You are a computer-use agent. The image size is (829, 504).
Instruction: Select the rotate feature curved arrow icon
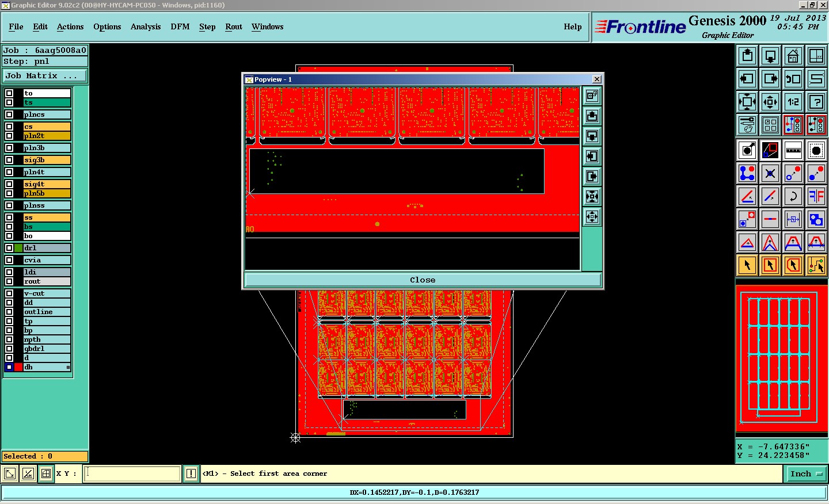click(793, 196)
